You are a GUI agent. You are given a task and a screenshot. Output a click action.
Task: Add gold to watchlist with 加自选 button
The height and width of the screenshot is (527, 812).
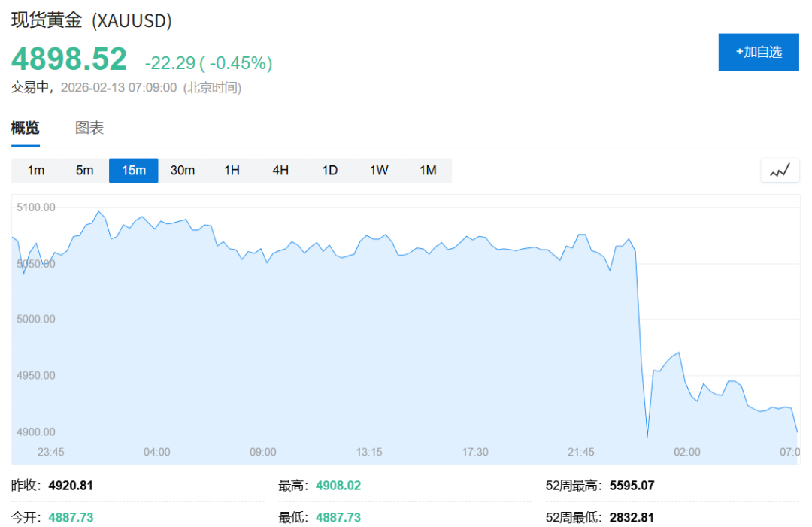pyautogui.click(x=758, y=52)
